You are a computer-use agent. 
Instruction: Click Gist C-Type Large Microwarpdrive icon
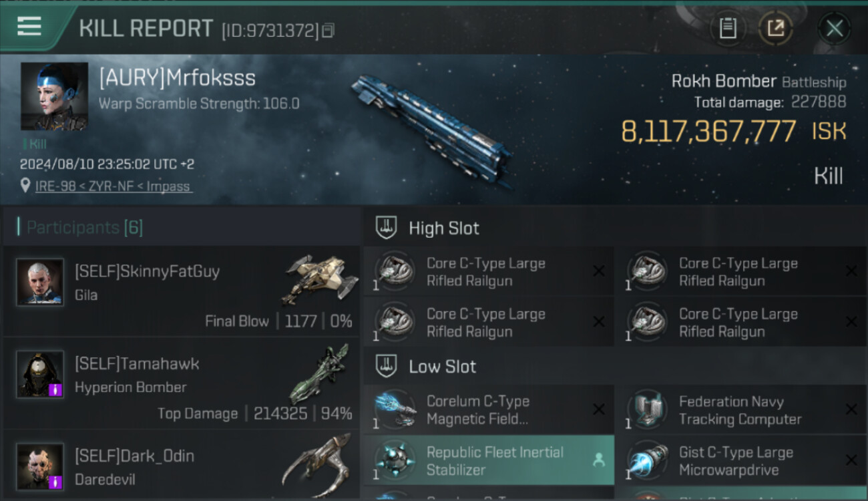(x=646, y=461)
